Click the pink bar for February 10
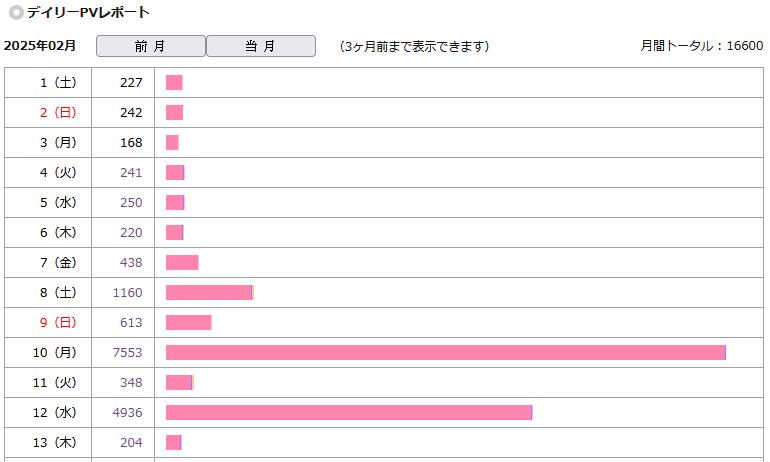The image size is (770, 462). [x=446, y=353]
